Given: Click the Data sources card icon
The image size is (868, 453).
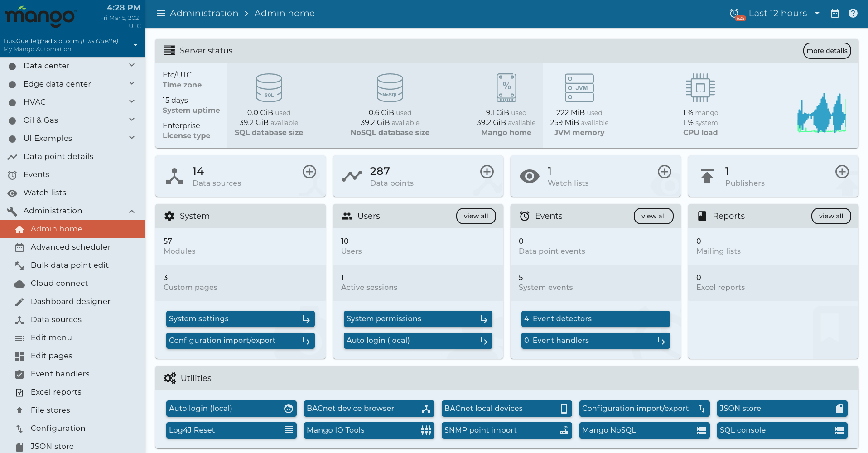Looking at the screenshot, I should coord(174,176).
